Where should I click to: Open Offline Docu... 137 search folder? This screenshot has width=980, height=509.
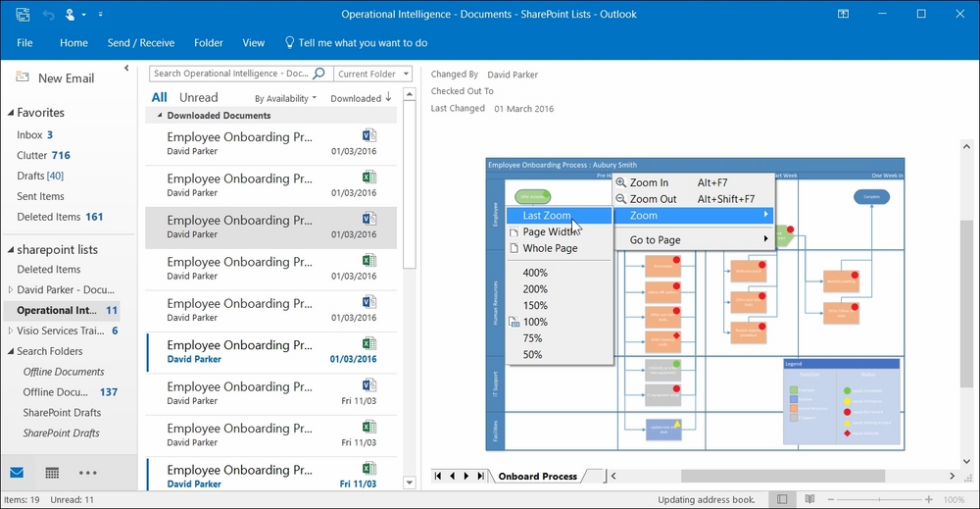pyautogui.click(x=70, y=392)
